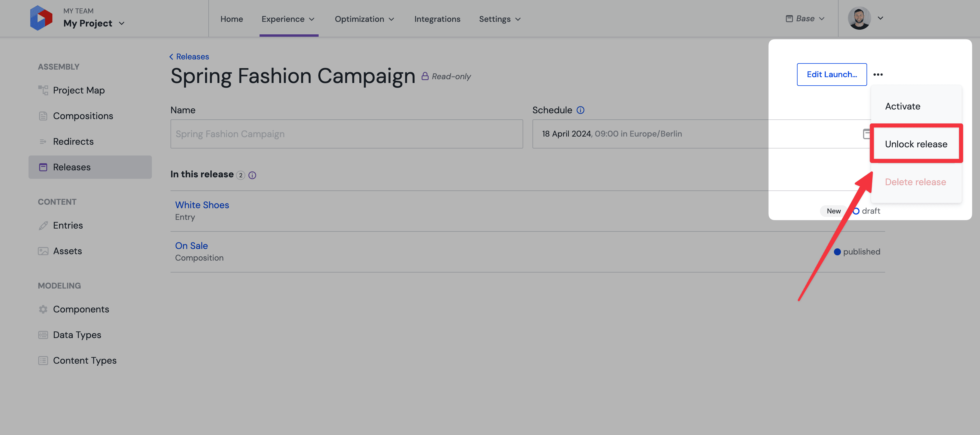Click the Components gear icon

click(43, 310)
